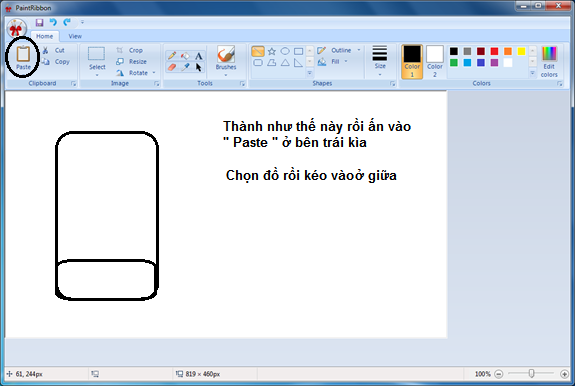Screen dimensions: 577x387
Task: Pick the Text tool
Action: click(x=199, y=56)
